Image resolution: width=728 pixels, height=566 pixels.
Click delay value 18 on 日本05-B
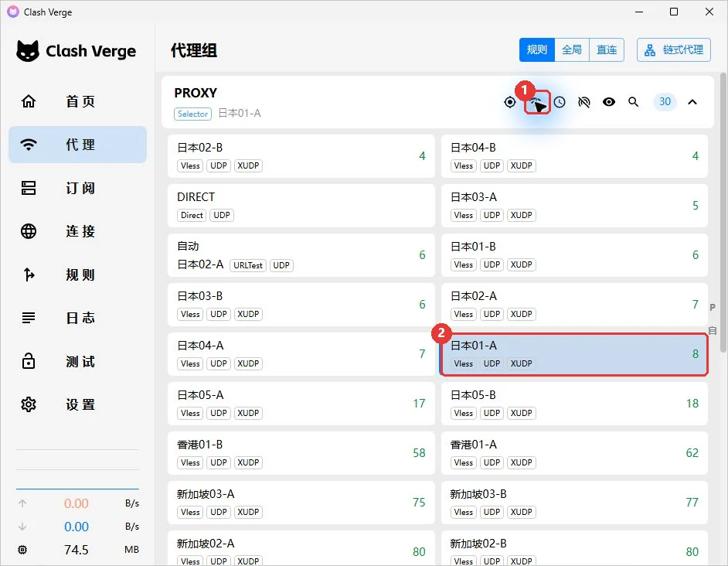coord(692,404)
